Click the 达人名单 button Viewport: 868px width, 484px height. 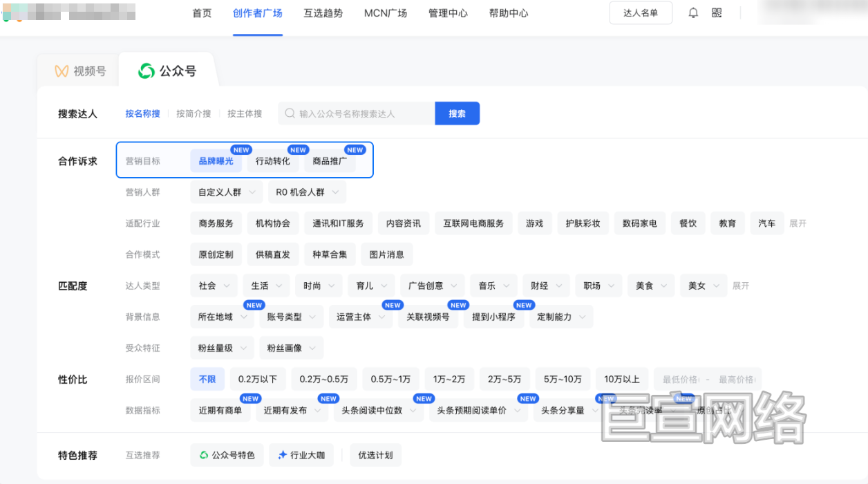641,13
